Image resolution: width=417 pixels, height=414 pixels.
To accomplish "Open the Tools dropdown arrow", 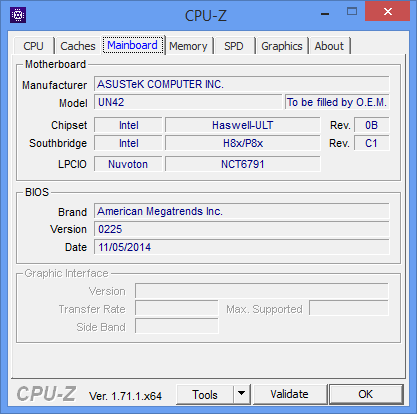I will (x=242, y=394).
